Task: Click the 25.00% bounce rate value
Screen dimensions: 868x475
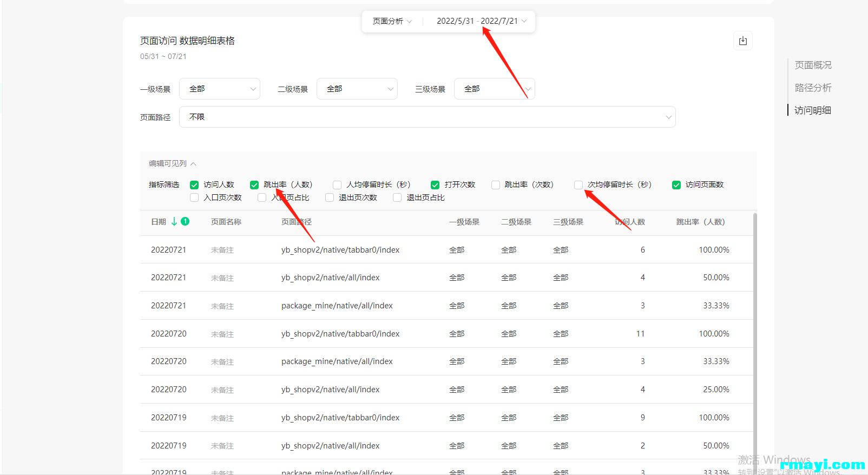Action: point(716,390)
